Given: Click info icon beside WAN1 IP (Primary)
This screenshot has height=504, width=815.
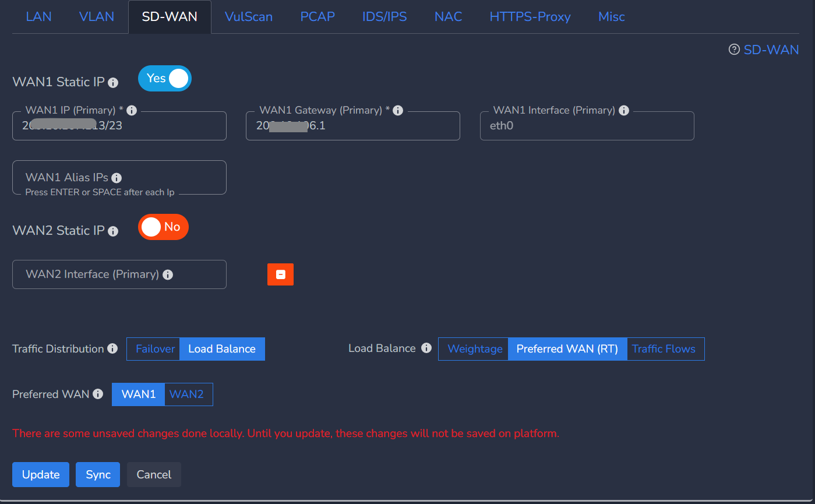Looking at the screenshot, I should 132,110.
